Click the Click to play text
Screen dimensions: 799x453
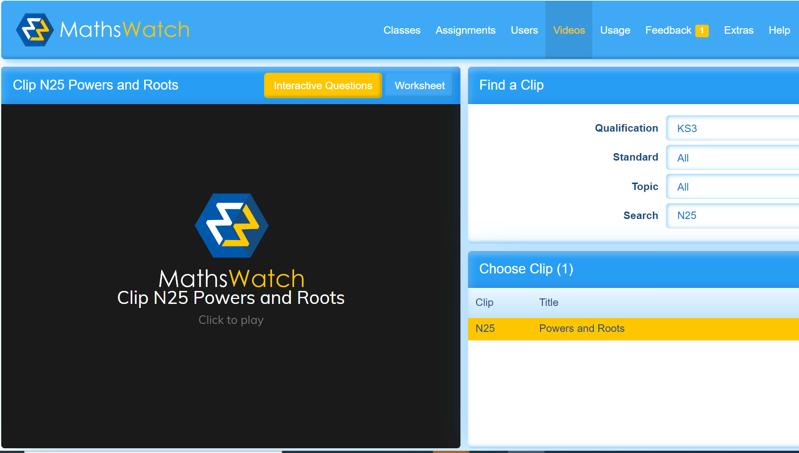[231, 320]
